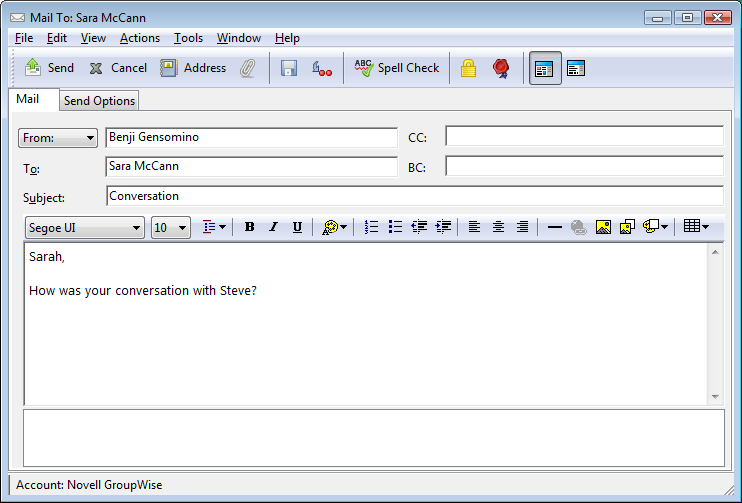Toggle Bold formatting
742x503 pixels.
pyautogui.click(x=249, y=227)
